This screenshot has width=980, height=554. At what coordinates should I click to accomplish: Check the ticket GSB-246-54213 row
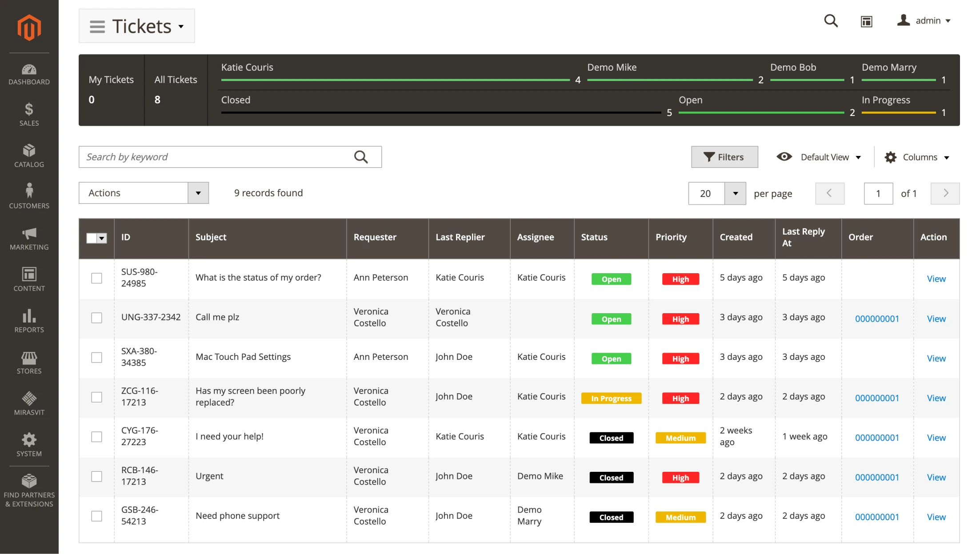[96, 516]
